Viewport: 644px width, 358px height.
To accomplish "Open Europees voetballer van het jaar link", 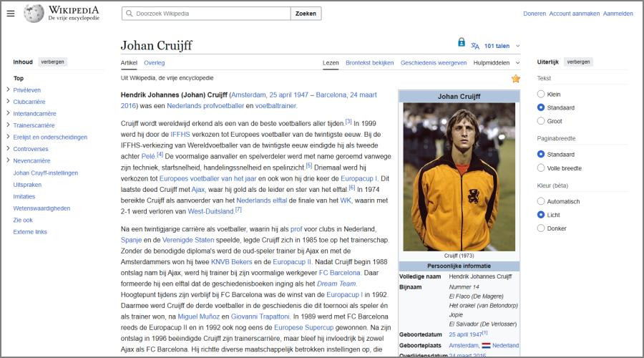I will pyautogui.click(x=208, y=179).
